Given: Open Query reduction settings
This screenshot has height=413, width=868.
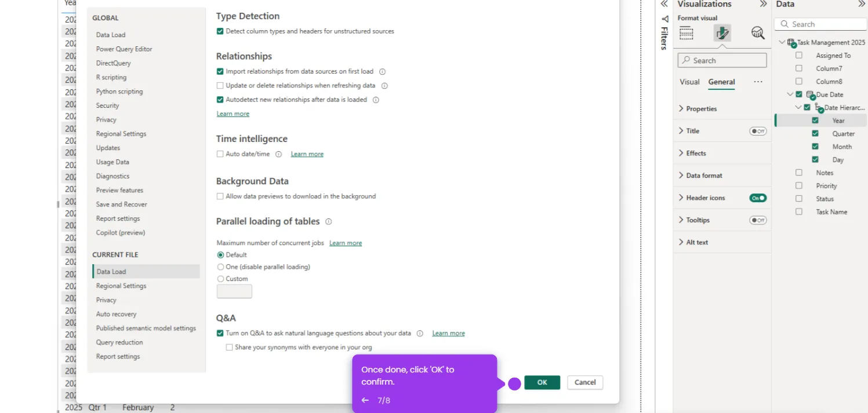Looking at the screenshot, I should tap(119, 342).
